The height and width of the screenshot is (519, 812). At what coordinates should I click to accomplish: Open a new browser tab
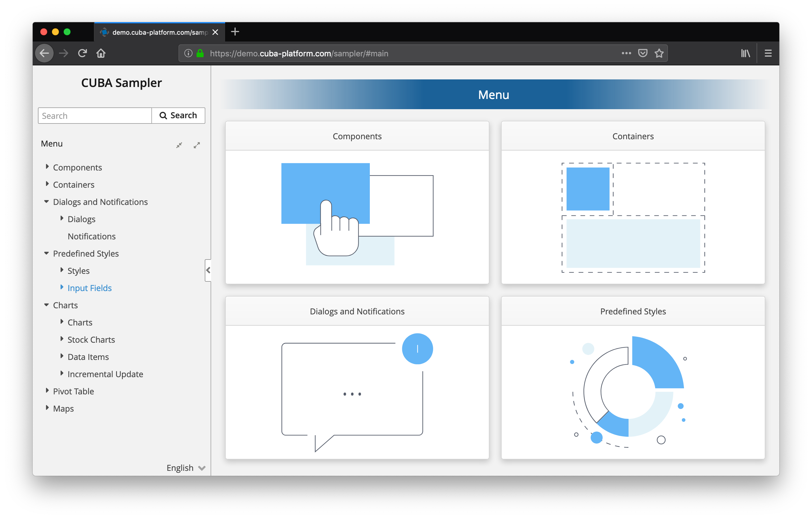235,32
